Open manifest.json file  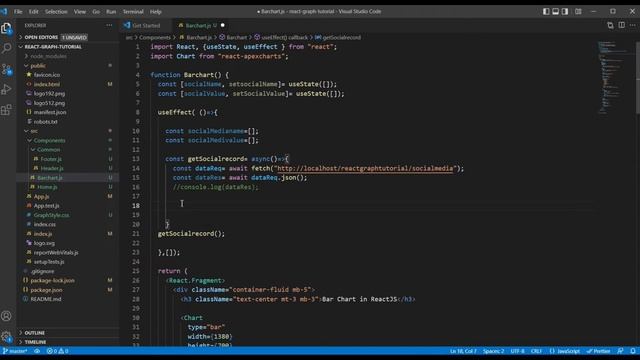point(67,112)
